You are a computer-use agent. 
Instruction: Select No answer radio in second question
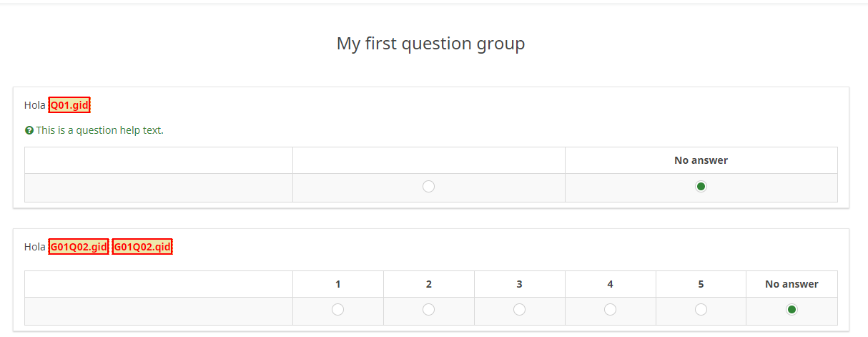(x=791, y=310)
